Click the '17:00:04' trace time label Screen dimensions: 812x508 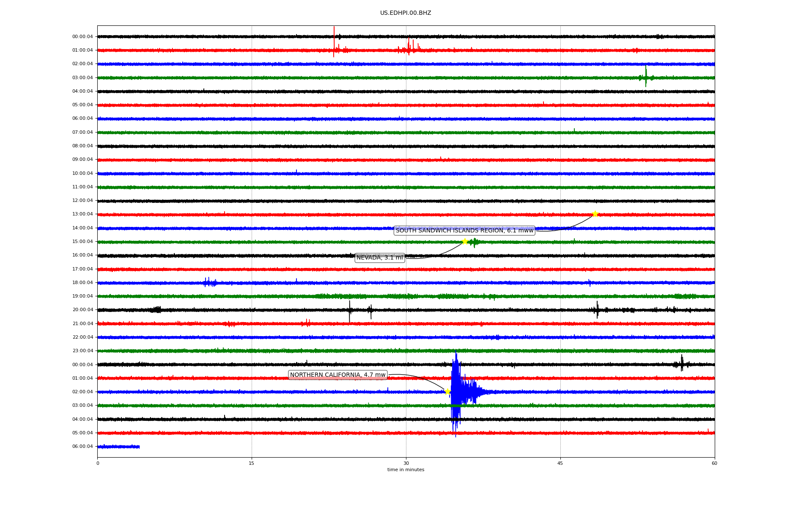[82, 269]
